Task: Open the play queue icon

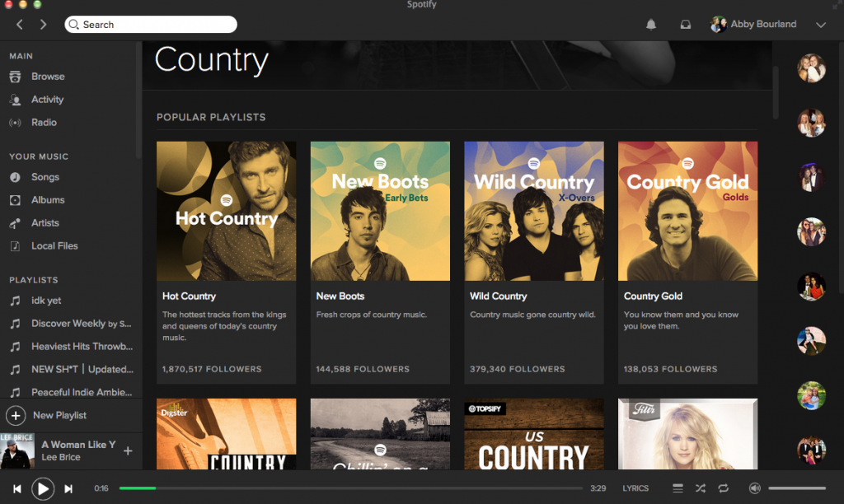Action: (678, 488)
